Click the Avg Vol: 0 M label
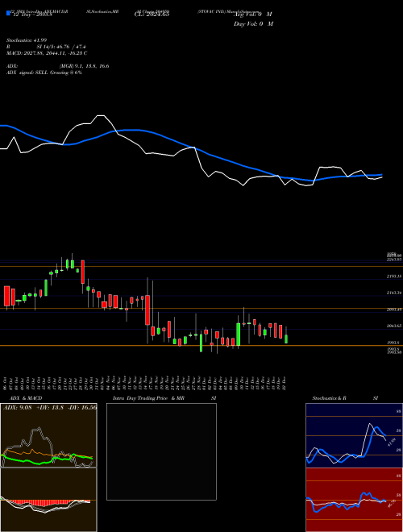 (x=253, y=15)
